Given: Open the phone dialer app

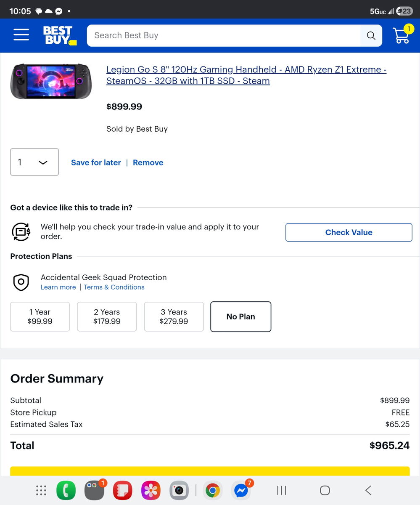Looking at the screenshot, I should 66,490.
